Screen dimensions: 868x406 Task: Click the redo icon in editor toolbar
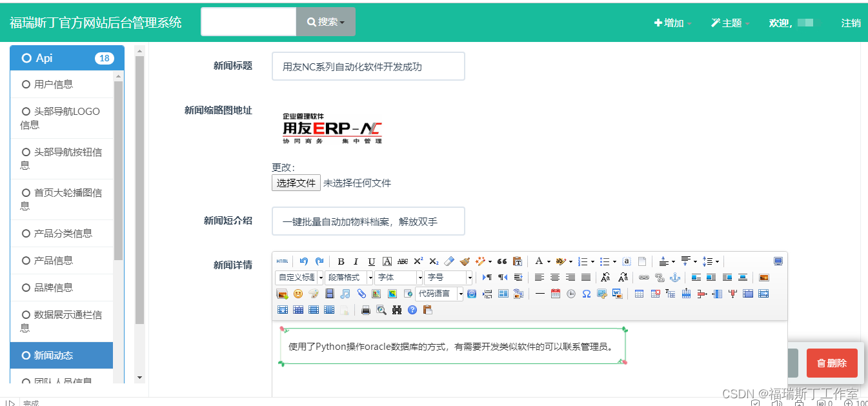click(319, 261)
